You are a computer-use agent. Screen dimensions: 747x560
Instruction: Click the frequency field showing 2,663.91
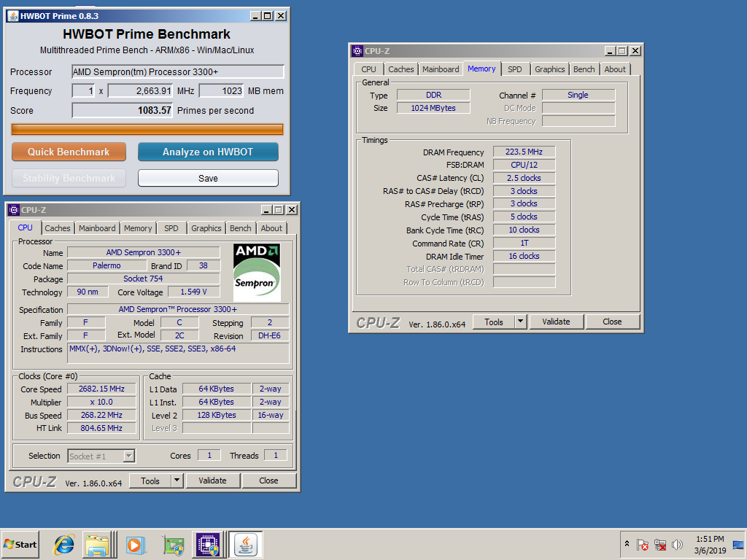[x=140, y=91]
